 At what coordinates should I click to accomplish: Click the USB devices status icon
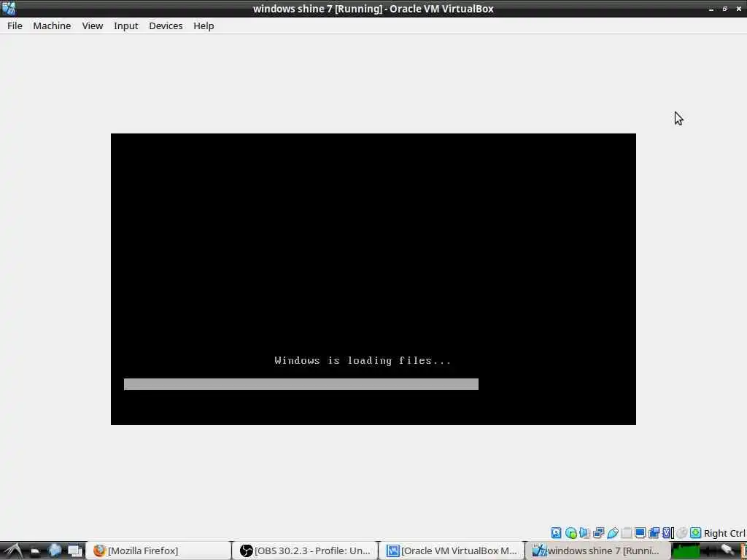pyautogui.click(x=613, y=532)
